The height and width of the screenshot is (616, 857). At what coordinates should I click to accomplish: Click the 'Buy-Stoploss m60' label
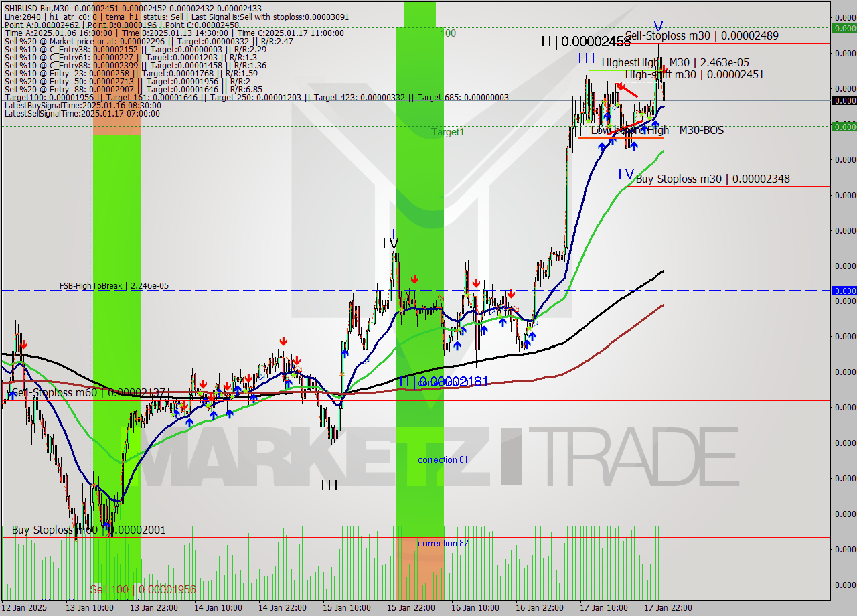88,530
